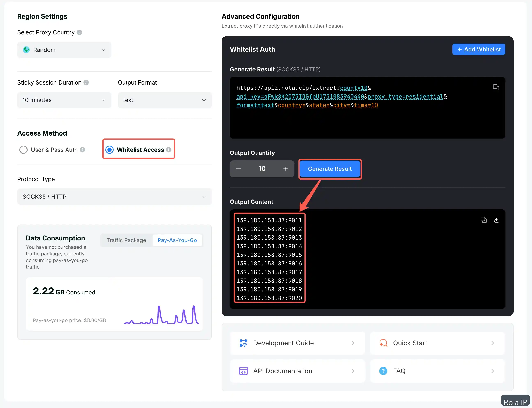Click the generated API URL text box
This screenshot has width=532, height=408.
[367, 108]
